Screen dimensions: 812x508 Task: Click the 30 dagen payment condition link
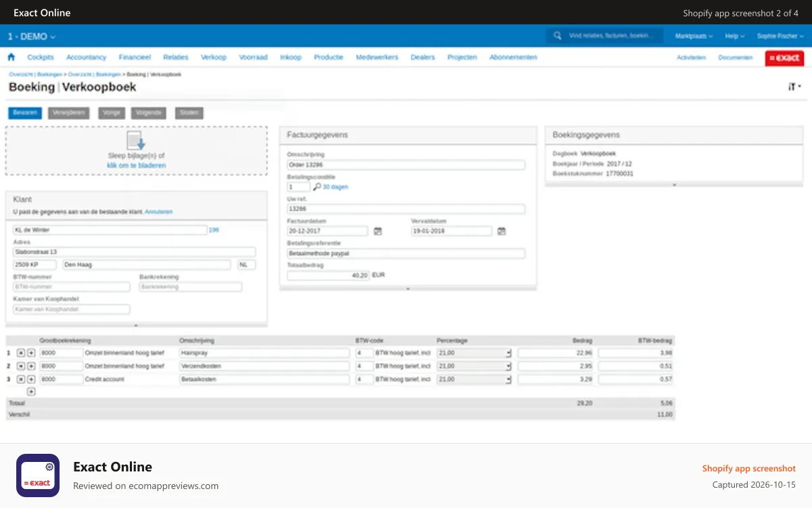tap(336, 187)
